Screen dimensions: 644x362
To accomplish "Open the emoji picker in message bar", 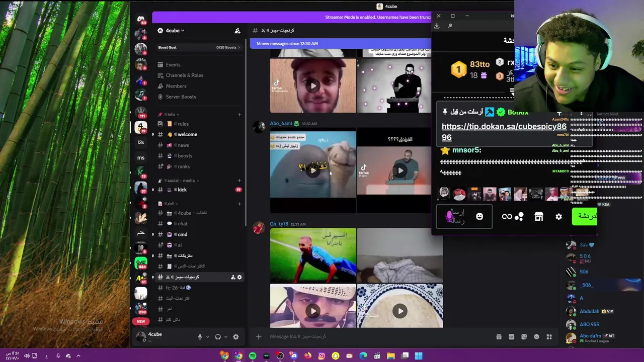I will 536,337.
